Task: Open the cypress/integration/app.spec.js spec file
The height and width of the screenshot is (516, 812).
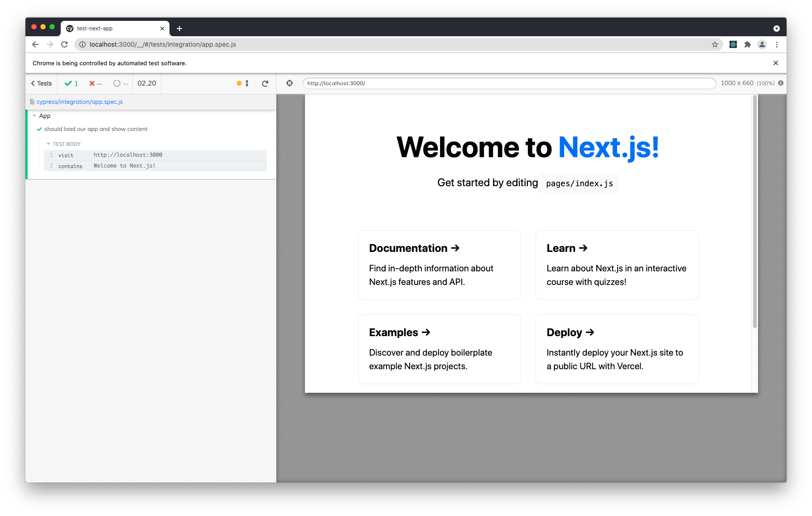Action: (x=80, y=101)
